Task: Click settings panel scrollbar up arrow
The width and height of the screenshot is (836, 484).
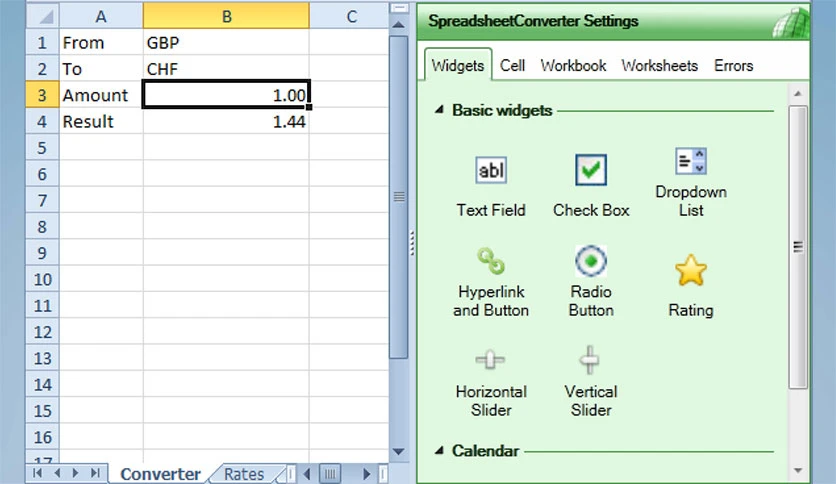Action: (x=798, y=94)
